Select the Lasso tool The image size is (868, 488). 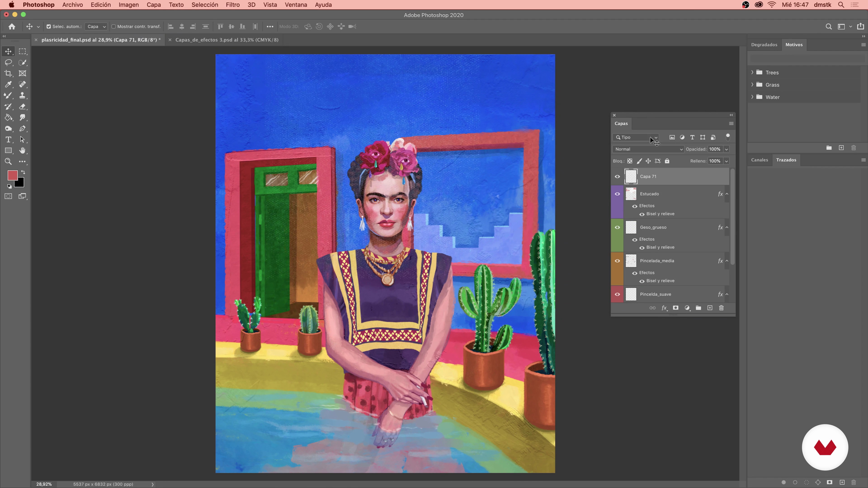point(8,63)
